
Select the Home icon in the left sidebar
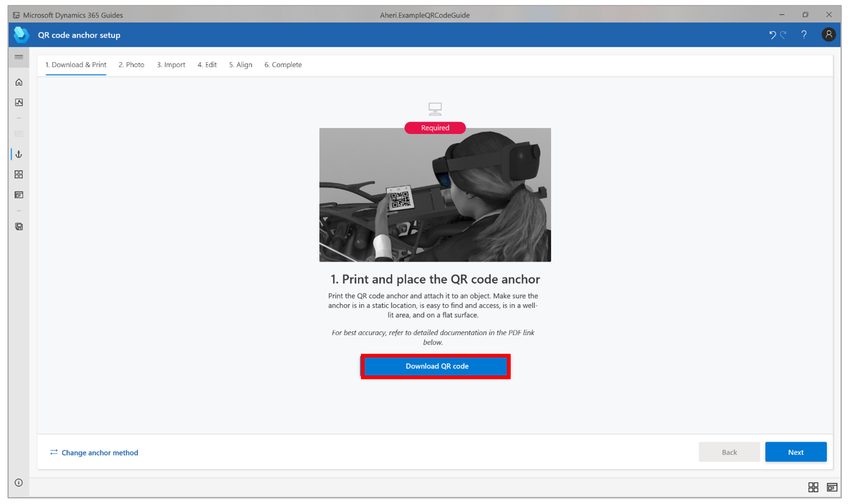[19, 82]
